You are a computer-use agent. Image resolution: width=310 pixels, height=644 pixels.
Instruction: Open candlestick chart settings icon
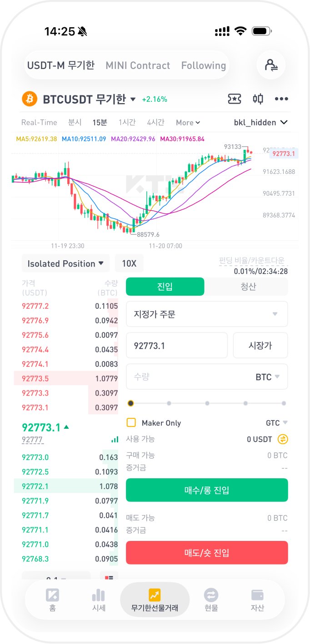coord(258,99)
